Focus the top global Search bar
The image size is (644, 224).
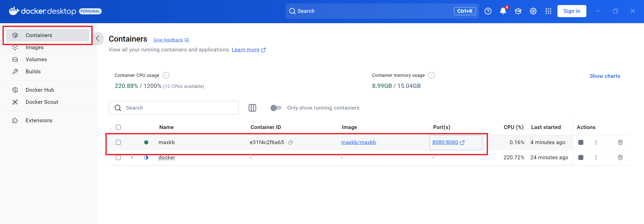coord(382,11)
